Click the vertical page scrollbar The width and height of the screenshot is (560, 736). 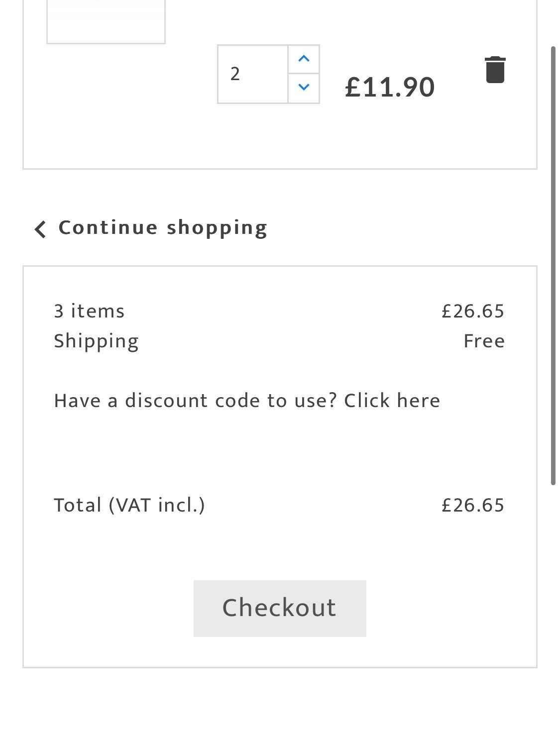point(553,265)
